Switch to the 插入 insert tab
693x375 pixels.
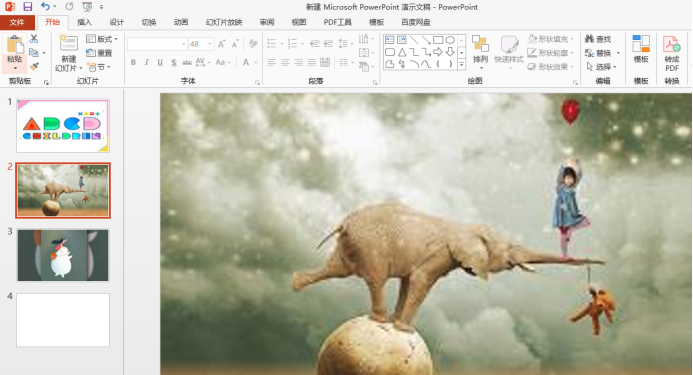(84, 22)
